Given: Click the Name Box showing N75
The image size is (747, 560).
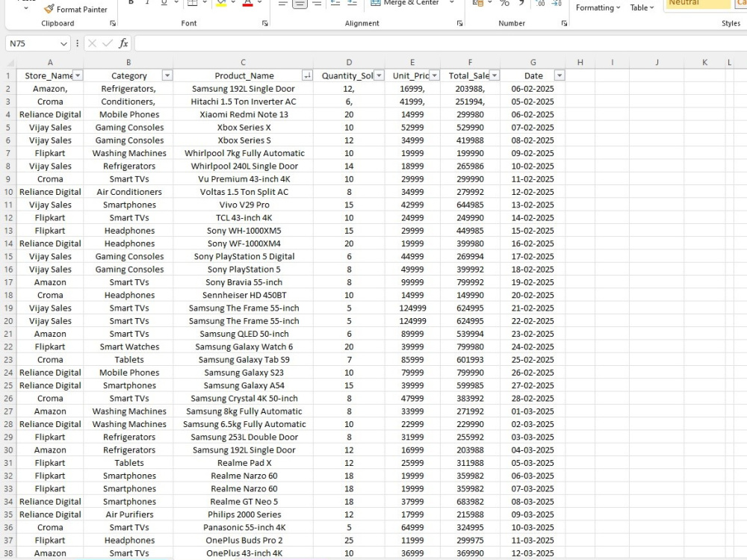Looking at the screenshot, I should point(31,43).
